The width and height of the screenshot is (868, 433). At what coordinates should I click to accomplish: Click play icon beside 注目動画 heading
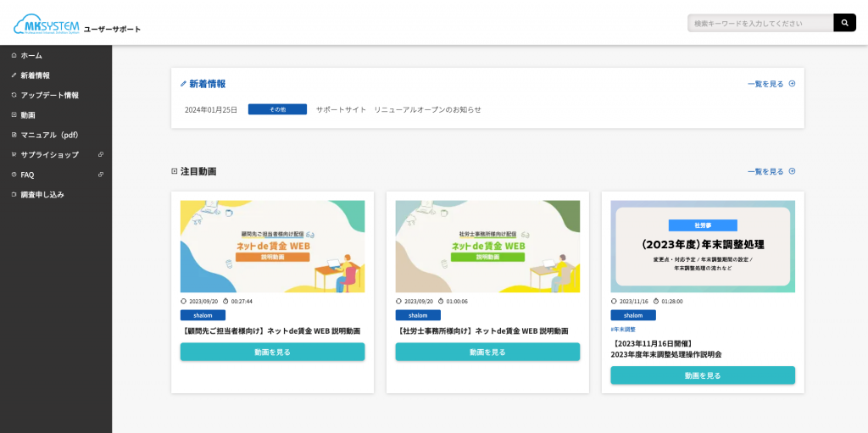175,172
